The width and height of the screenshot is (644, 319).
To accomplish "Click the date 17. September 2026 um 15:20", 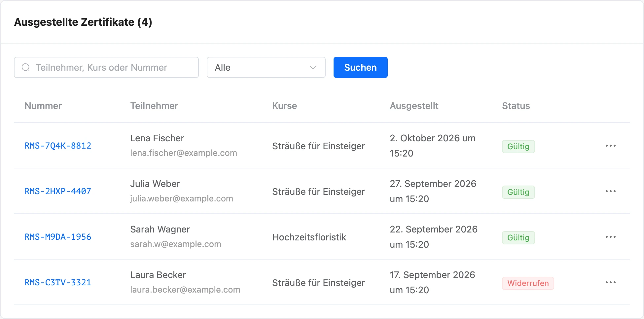I will (x=432, y=282).
